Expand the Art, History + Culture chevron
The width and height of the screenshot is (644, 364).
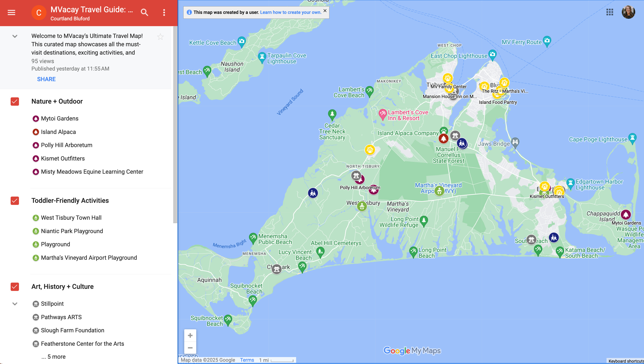click(15, 304)
